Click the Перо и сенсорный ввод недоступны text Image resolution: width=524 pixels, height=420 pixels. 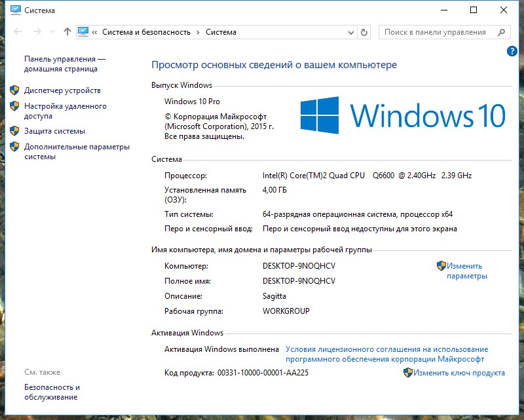tap(360, 229)
